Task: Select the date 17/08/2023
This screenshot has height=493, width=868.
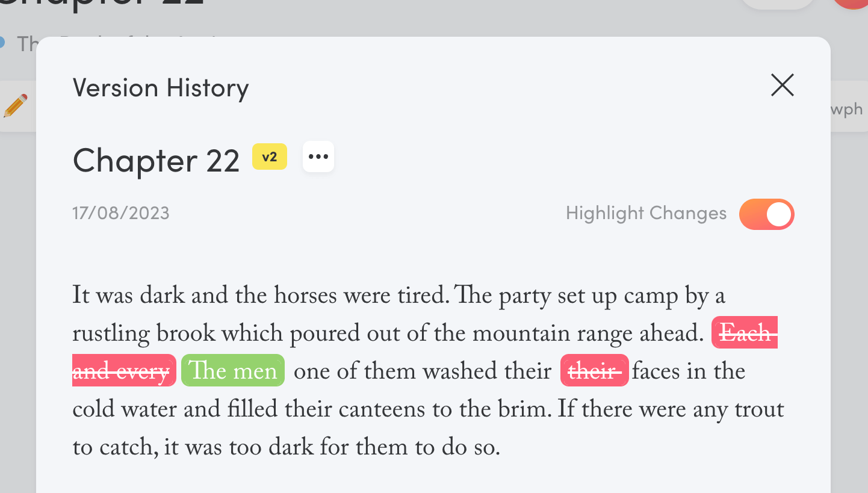Action: pyautogui.click(x=121, y=213)
